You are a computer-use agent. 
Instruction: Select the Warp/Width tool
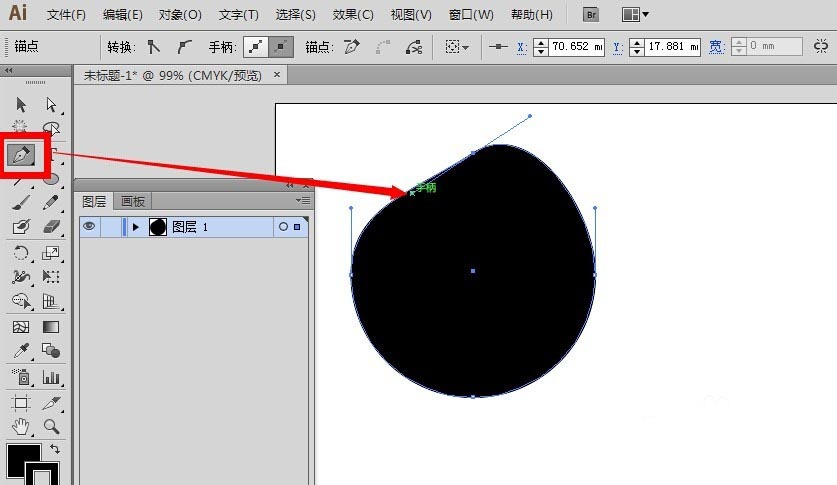(21, 276)
